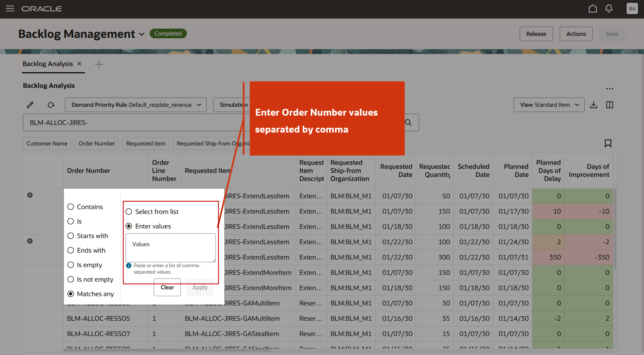Select the Ends with filter option

(71, 250)
